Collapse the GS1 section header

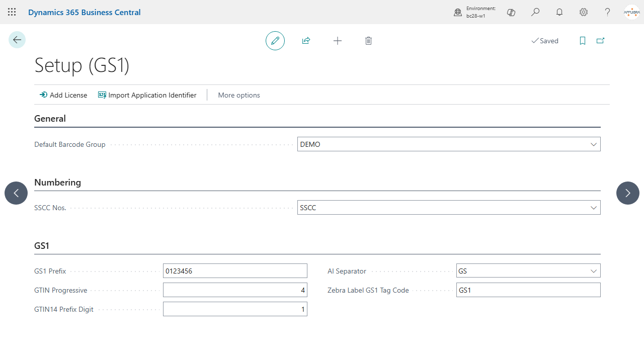point(42,246)
